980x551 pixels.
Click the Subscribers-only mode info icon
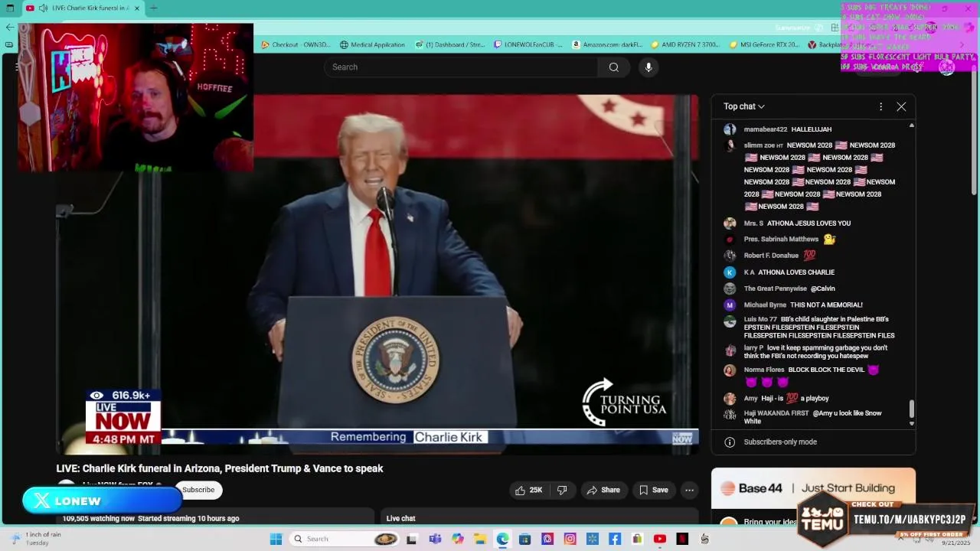730,442
